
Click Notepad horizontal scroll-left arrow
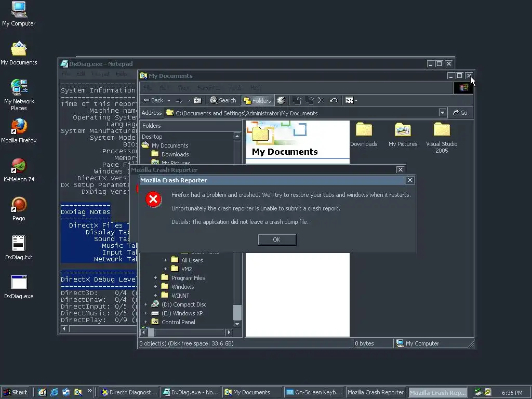point(64,328)
